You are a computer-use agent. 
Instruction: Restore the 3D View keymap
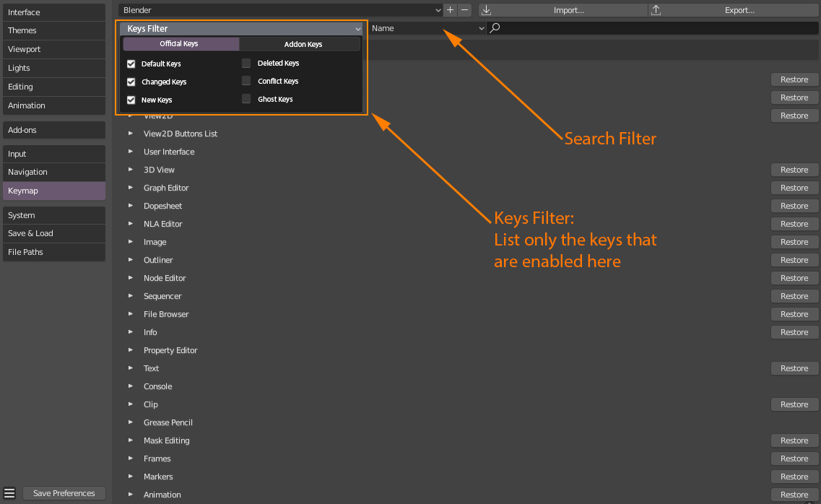794,170
